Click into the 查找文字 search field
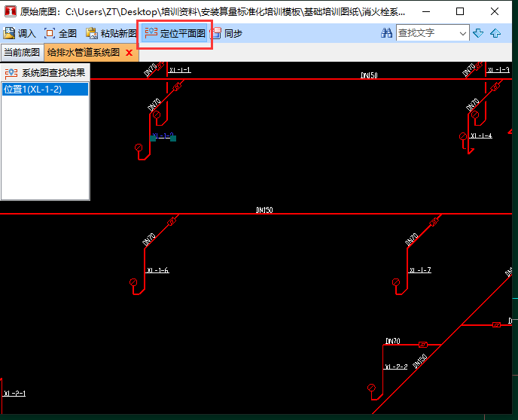The height and width of the screenshot is (420, 518). pos(426,33)
